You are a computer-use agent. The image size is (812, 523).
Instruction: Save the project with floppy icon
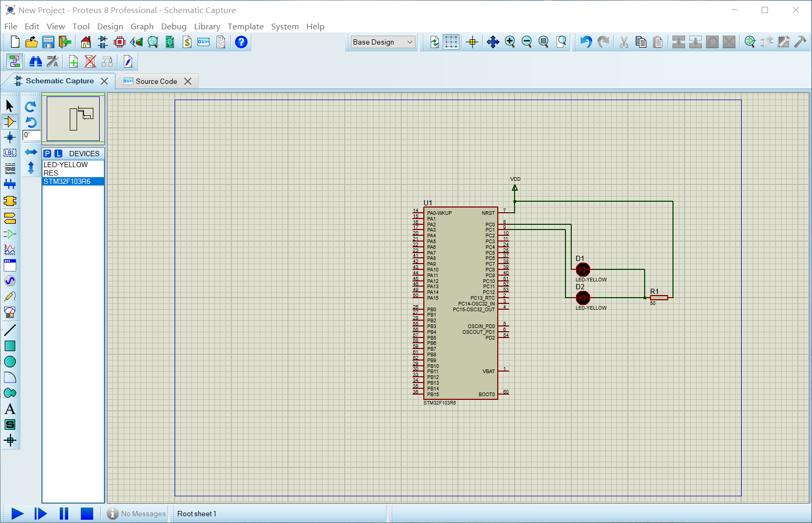tap(48, 42)
